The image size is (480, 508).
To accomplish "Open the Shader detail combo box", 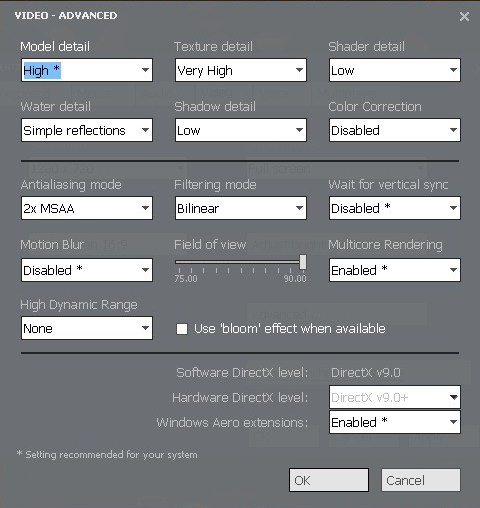I will (395, 70).
